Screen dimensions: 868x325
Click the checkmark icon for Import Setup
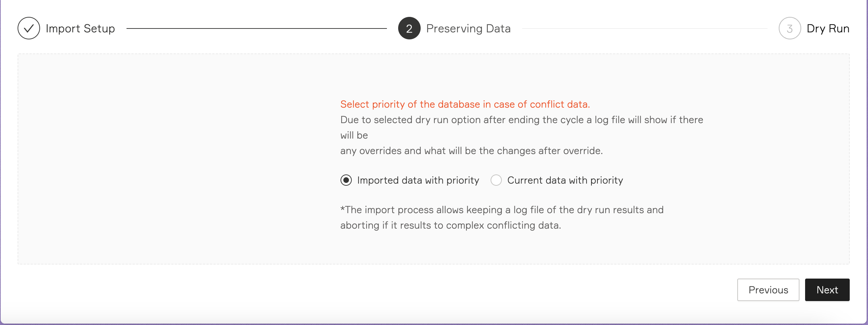point(29,28)
